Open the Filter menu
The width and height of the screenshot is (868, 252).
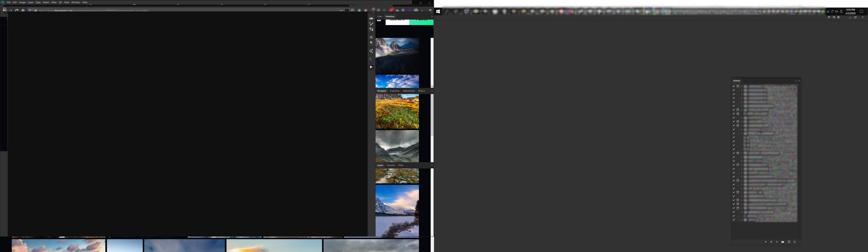tap(54, 2)
